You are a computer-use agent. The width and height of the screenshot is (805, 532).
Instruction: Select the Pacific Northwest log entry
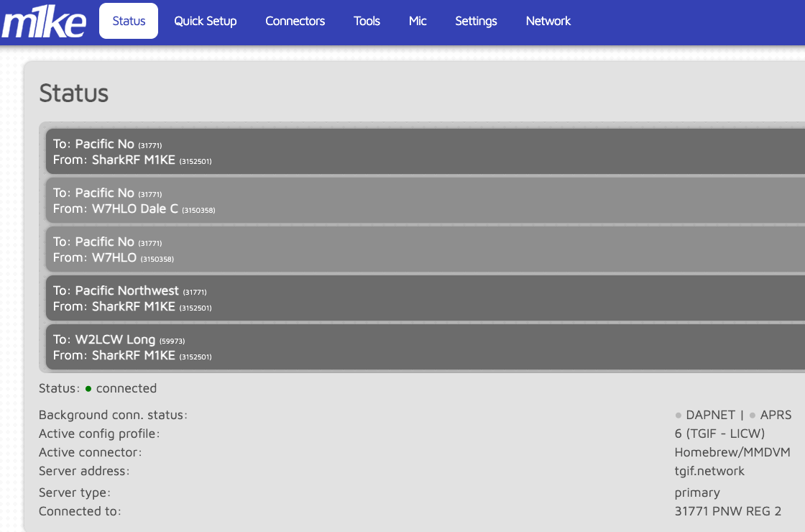(424, 298)
